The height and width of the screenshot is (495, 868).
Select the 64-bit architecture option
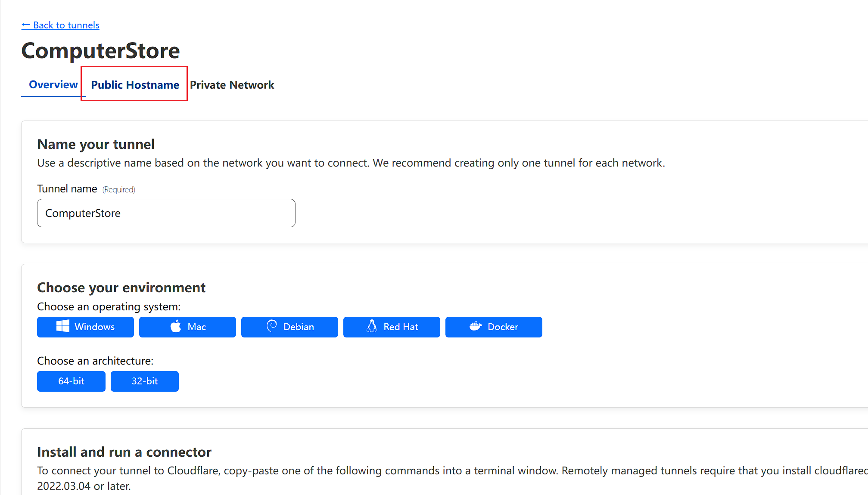(x=71, y=381)
